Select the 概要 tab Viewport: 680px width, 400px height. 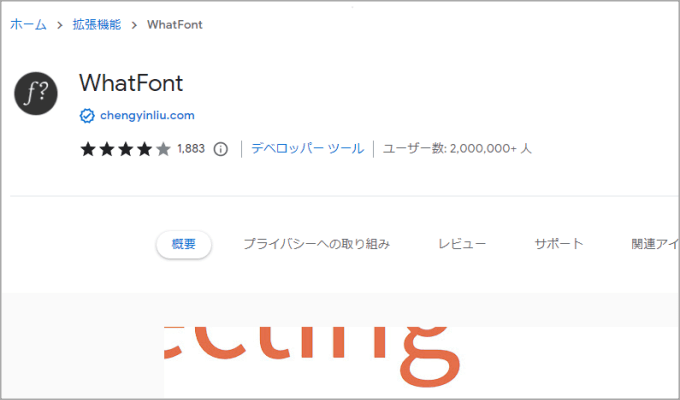(184, 244)
